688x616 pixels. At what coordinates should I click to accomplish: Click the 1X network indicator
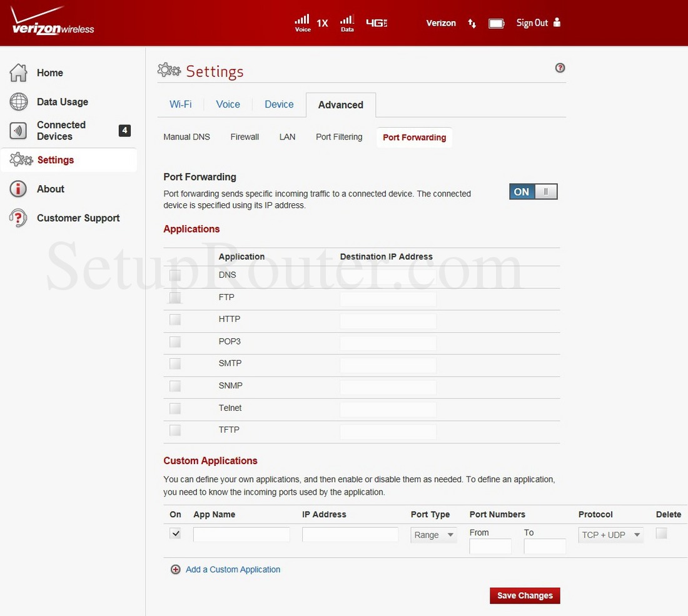click(x=323, y=23)
